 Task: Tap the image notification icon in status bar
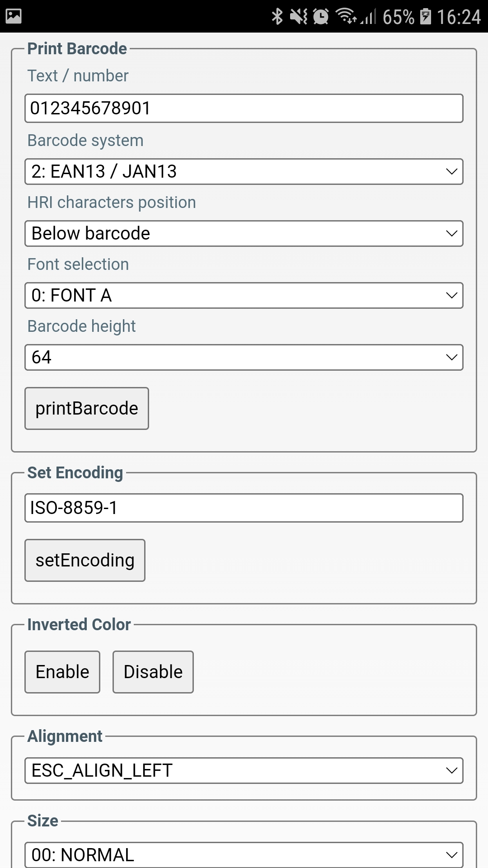[x=14, y=16]
